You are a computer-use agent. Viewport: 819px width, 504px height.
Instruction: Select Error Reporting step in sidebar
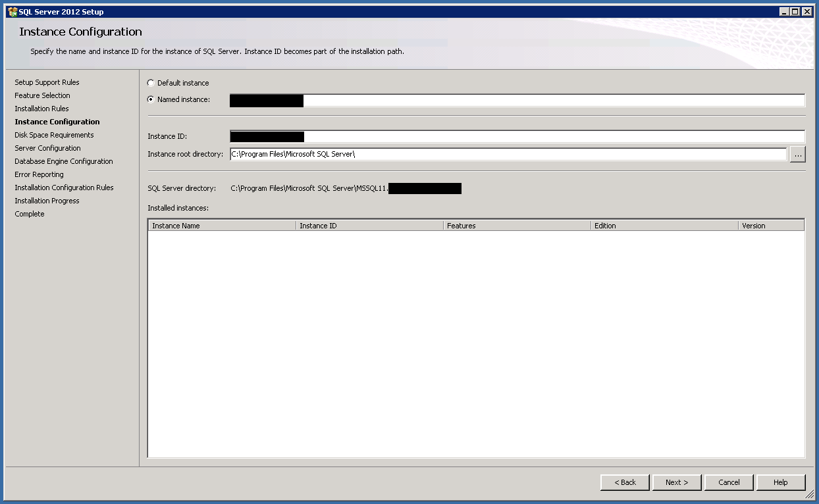(39, 174)
